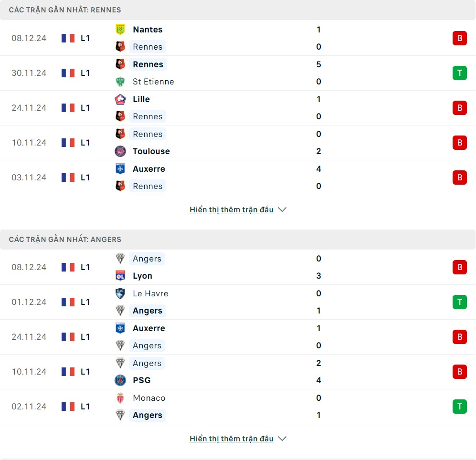This screenshot has height=460, width=476.
Task: Click the Toulouse club crest icon
Action: click(120, 151)
